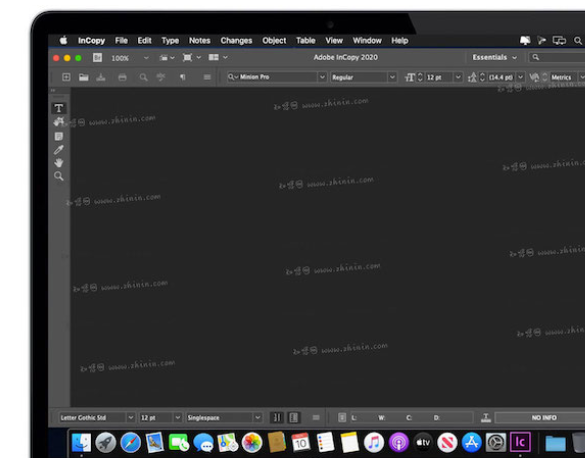
Task: Open the bottom bar panel menu icon
Action: pyautogui.click(x=316, y=418)
